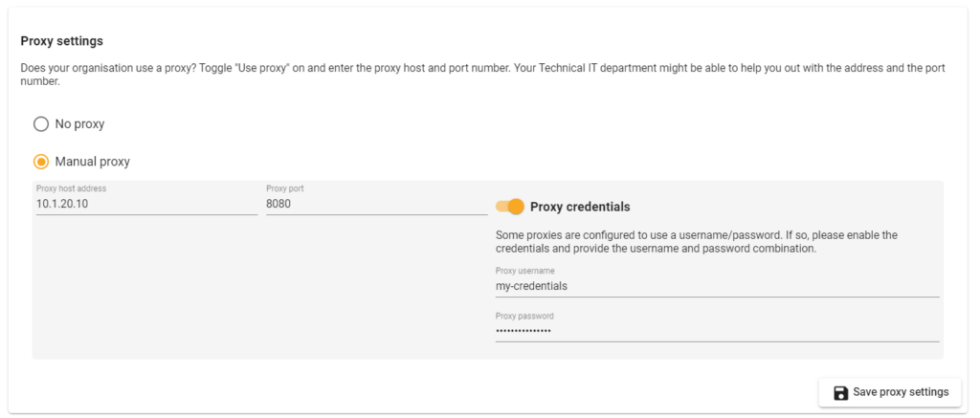Click the Proxy username input field
Image resolution: width=980 pixels, height=418 pixels.
(x=716, y=286)
